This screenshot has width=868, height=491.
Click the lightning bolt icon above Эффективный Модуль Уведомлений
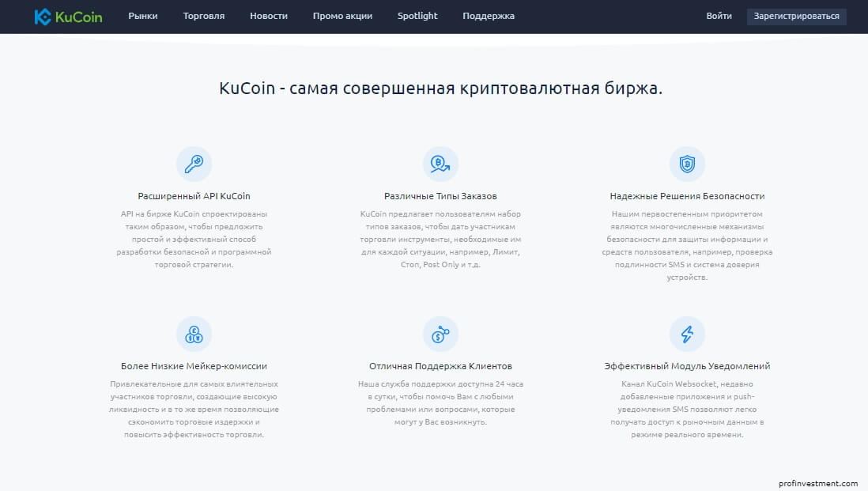pos(687,334)
